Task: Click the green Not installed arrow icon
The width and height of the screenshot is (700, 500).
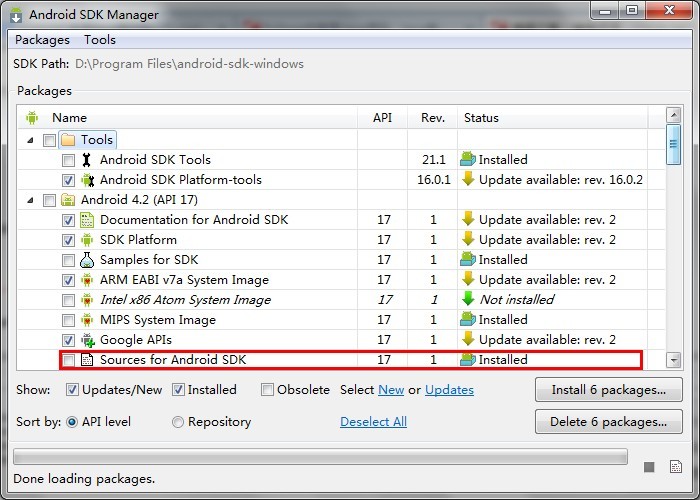Action: click(x=468, y=299)
